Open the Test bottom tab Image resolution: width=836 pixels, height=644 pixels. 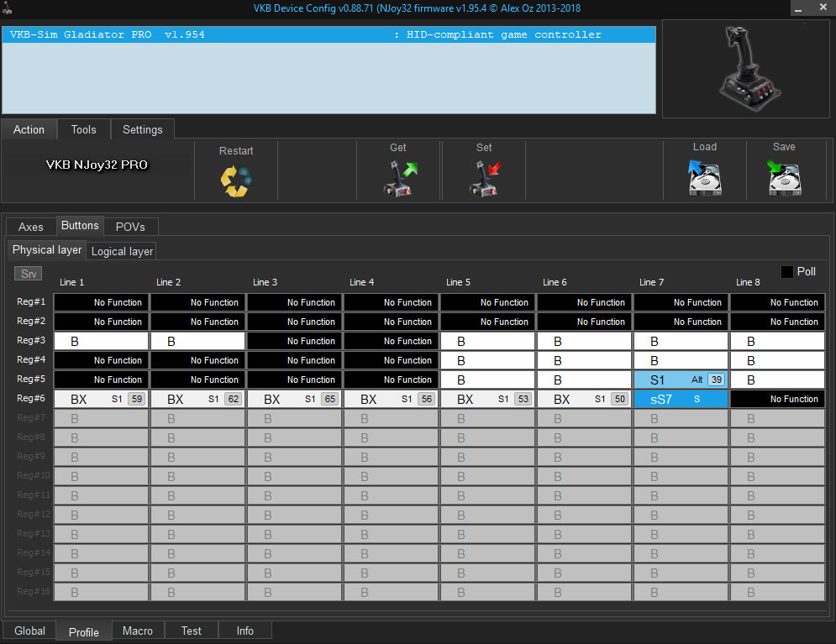(192, 631)
